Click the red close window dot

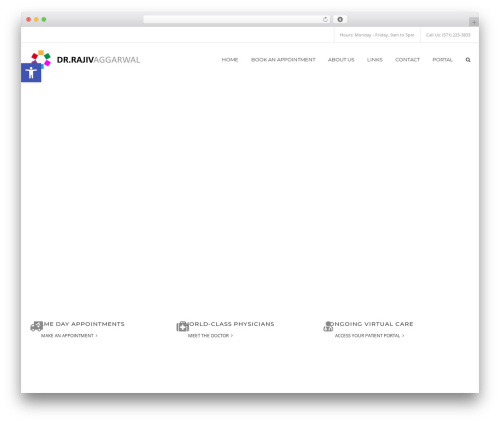[x=29, y=19]
